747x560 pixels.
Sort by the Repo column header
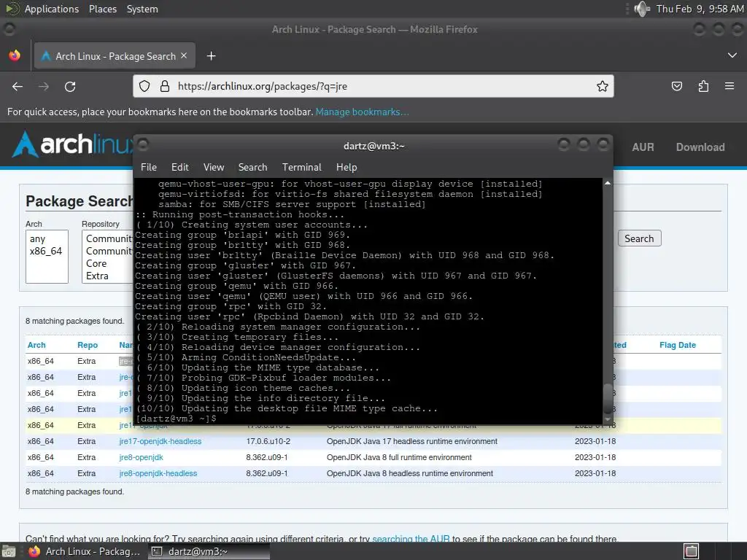(88, 345)
